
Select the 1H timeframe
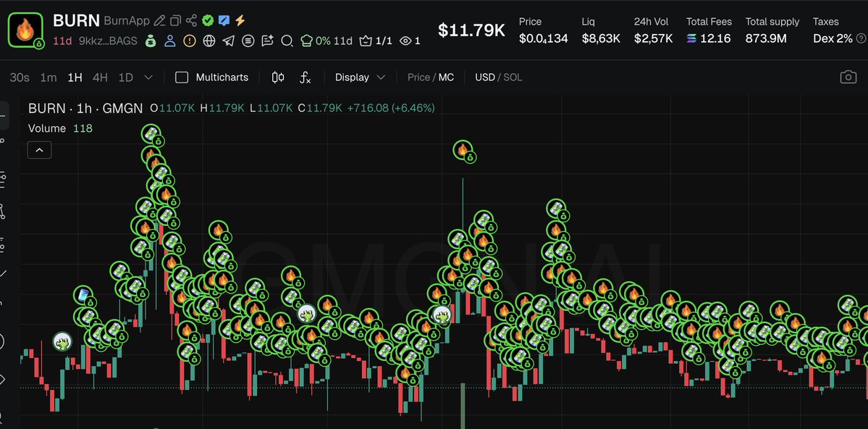(75, 78)
